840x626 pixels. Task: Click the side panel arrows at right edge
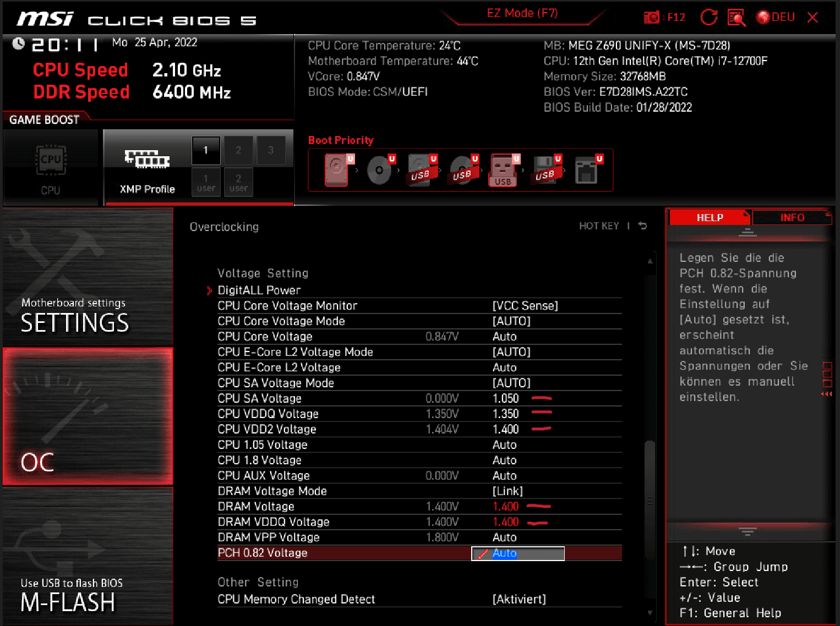(x=826, y=394)
